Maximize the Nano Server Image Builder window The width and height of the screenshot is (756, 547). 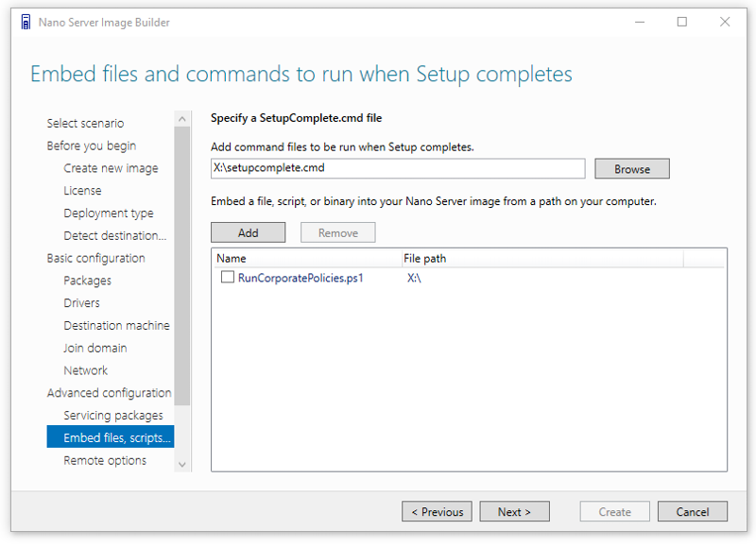click(x=681, y=22)
